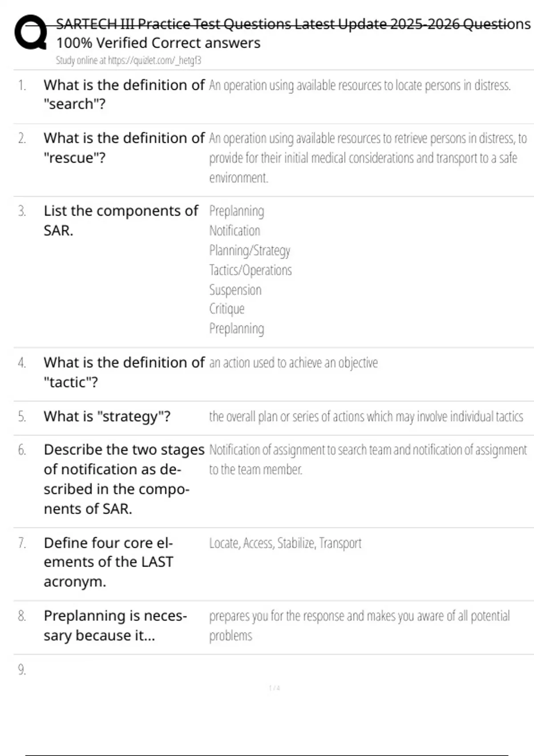Click the 'What is "strategy"?' question
This screenshot has height=756, width=534.
tap(107, 417)
